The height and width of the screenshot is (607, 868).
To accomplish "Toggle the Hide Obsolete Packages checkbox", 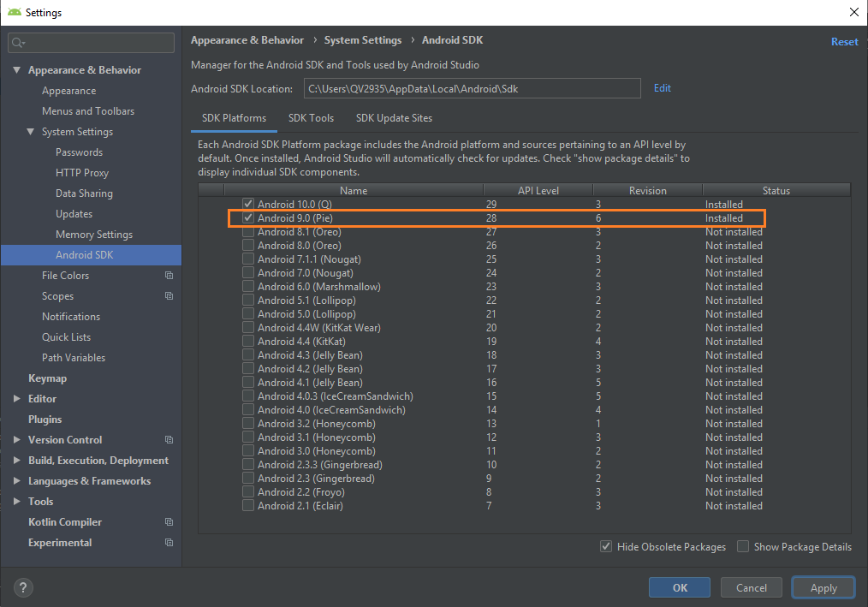I will [606, 547].
